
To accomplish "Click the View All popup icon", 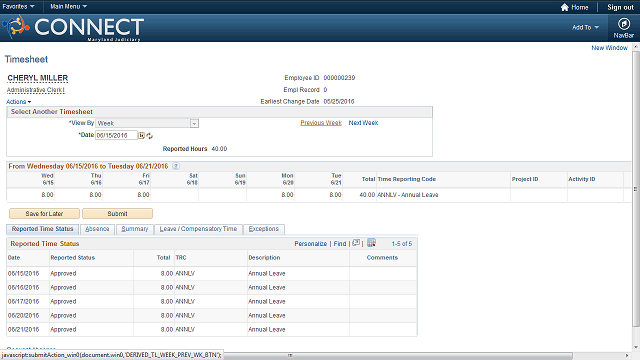I will 356,243.
